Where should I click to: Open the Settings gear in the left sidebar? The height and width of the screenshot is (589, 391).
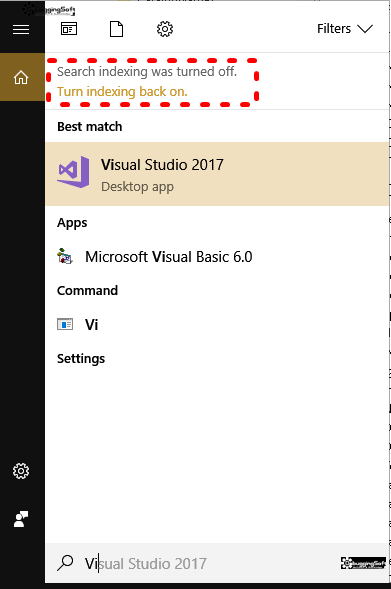(21, 471)
